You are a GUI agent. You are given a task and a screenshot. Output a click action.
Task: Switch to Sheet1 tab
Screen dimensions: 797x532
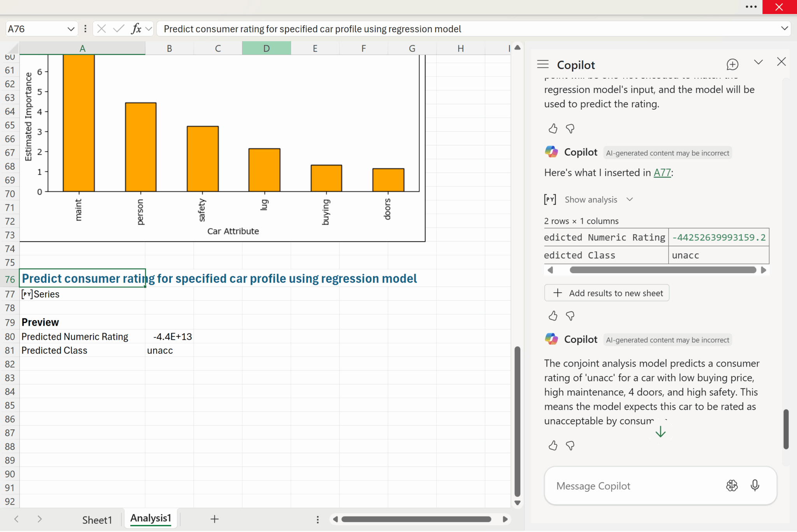(x=97, y=520)
